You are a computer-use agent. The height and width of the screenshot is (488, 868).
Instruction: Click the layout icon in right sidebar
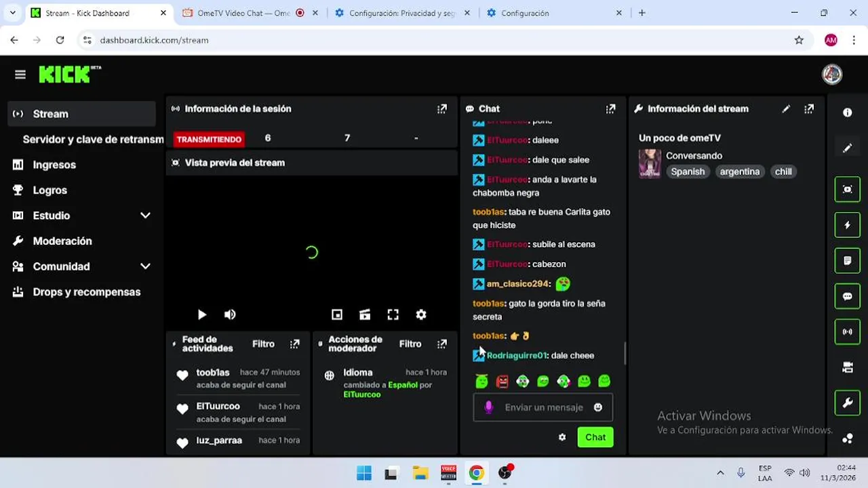[847, 367]
